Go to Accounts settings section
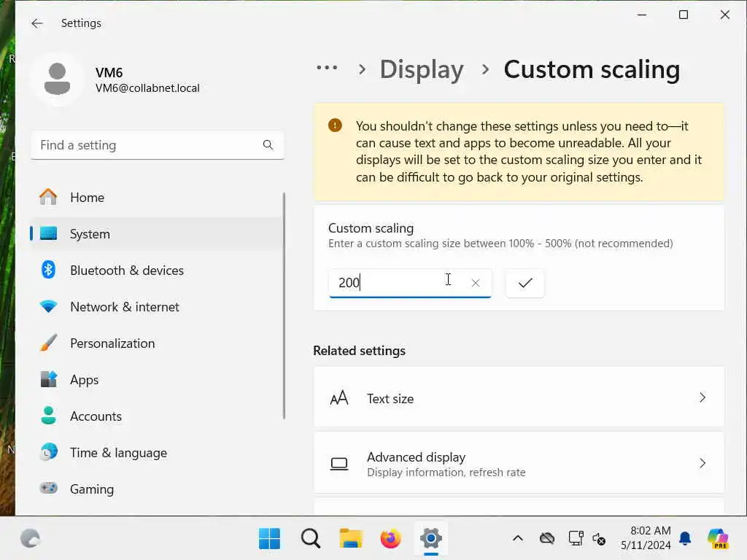Image resolution: width=747 pixels, height=560 pixels. (96, 416)
